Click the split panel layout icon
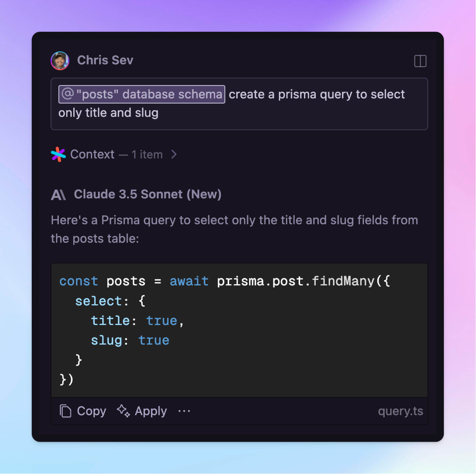The height and width of the screenshot is (474, 476). click(420, 61)
